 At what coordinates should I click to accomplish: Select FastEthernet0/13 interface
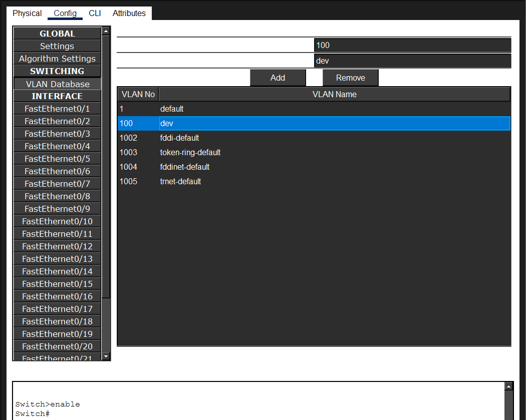57,259
